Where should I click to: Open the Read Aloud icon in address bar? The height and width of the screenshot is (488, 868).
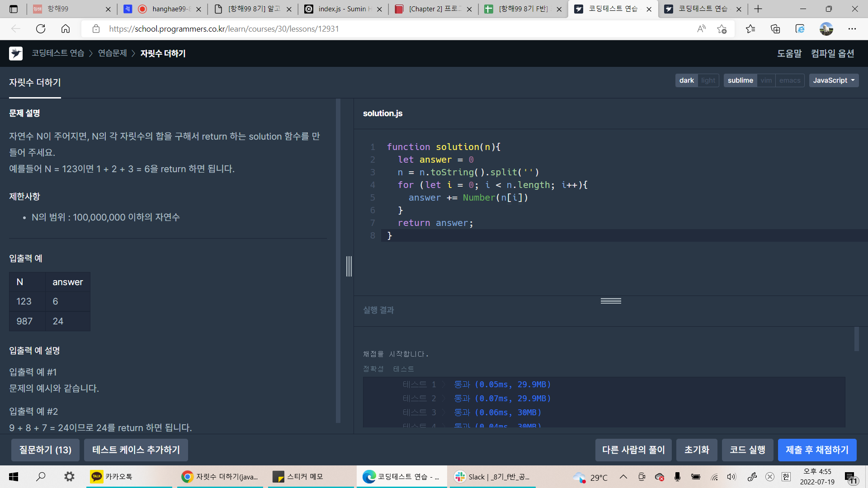click(701, 29)
